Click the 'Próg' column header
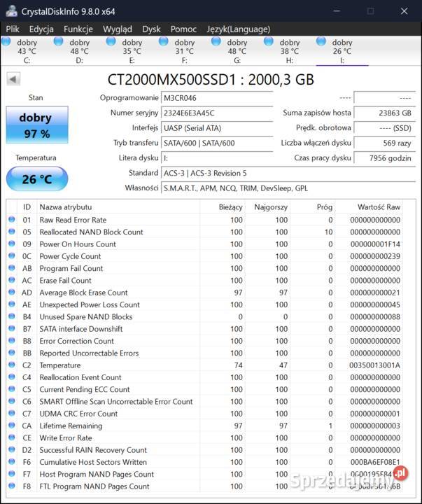The width and height of the screenshot is (422, 504). pyautogui.click(x=312, y=207)
